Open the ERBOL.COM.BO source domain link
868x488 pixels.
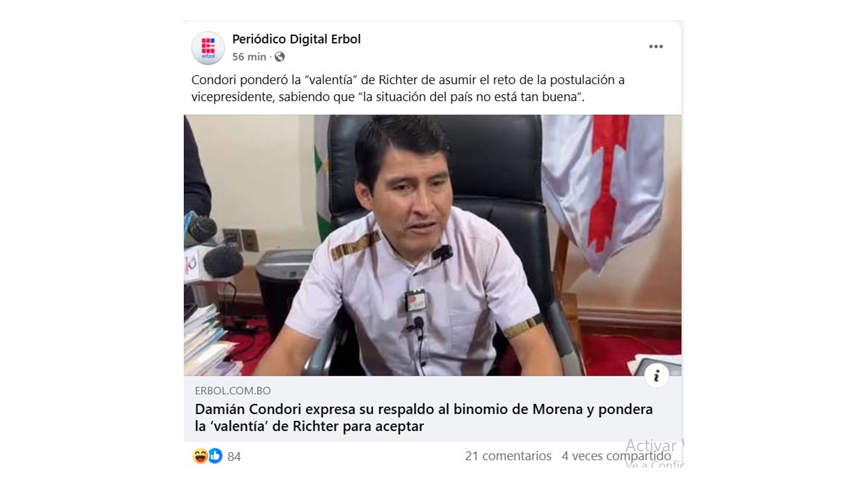(x=233, y=390)
